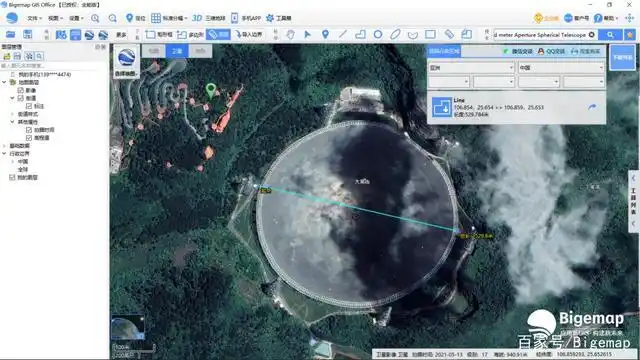Click the 定位 location pin button
Viewport: 640px width, 360px height.
pos(136,18)
